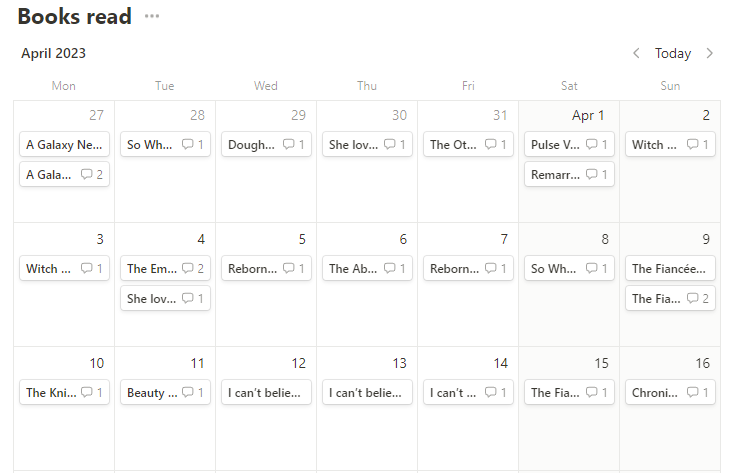Click the Books read page title
This screenshot has height=473, width=732.
point(74,16)
